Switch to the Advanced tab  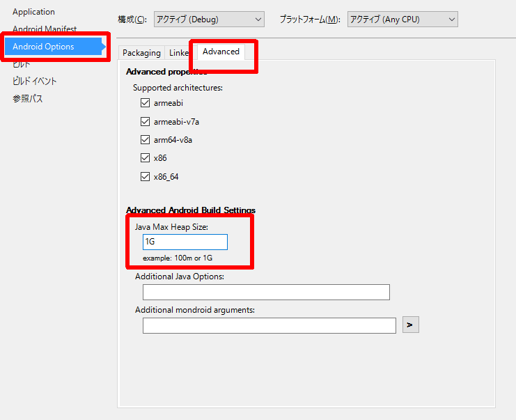click(221, 52)
